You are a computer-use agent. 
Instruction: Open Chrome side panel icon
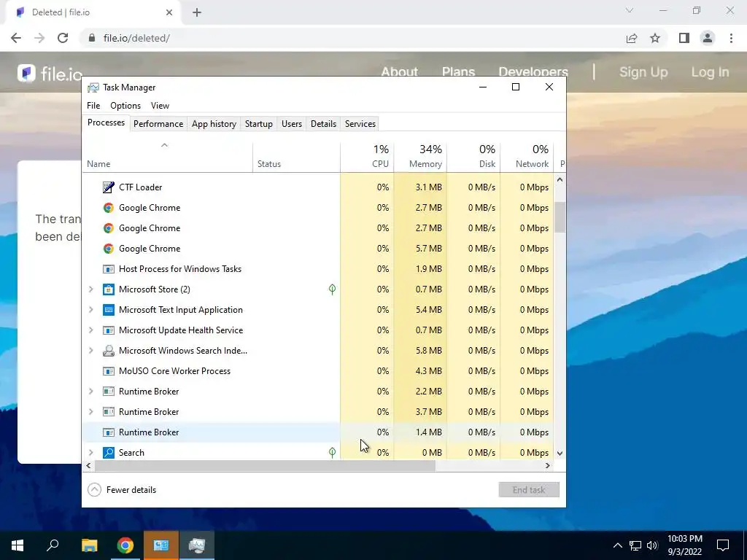(x=684, y=38)
